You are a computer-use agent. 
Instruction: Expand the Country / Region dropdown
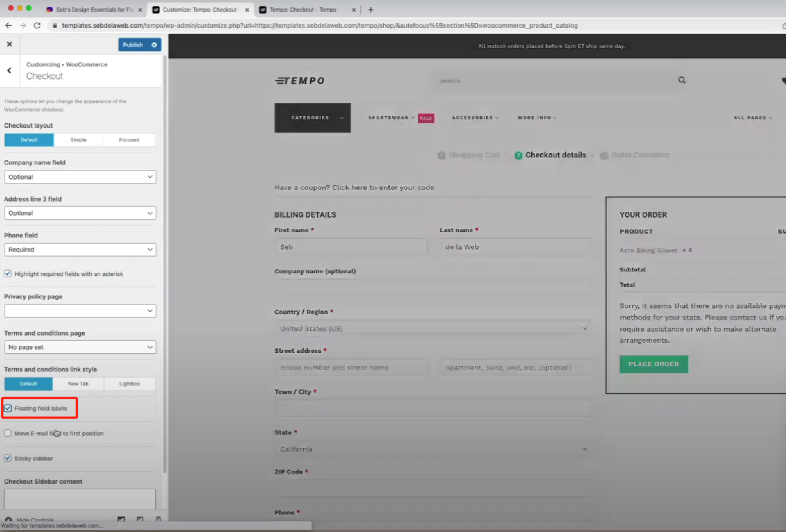point(433,328)
